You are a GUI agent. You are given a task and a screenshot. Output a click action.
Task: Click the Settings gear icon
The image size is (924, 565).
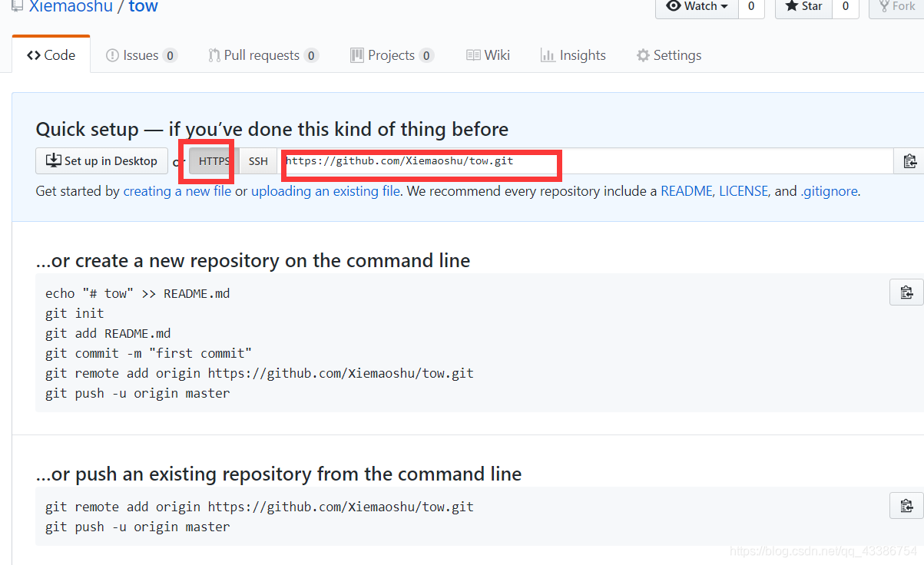[643, 55]
